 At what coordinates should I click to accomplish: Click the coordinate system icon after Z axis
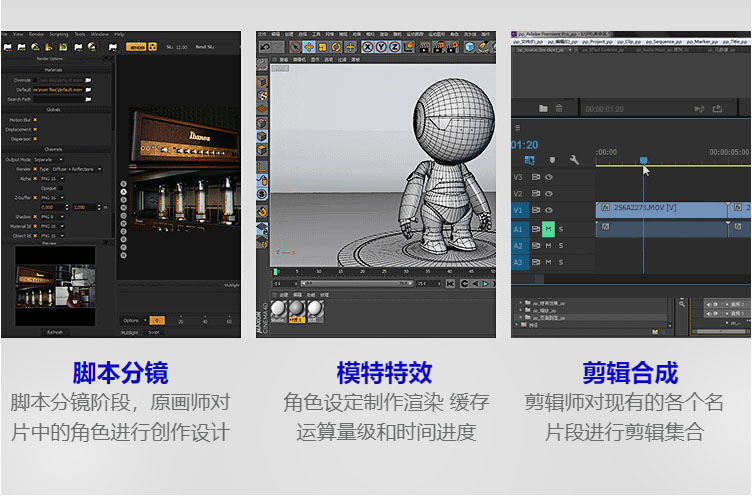point(408,47)
